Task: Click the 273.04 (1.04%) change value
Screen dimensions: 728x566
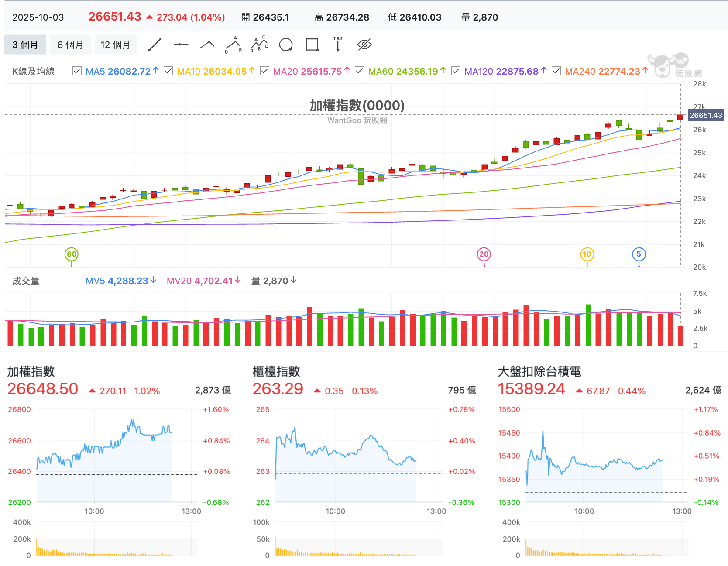Action: (x=191, y=17)
